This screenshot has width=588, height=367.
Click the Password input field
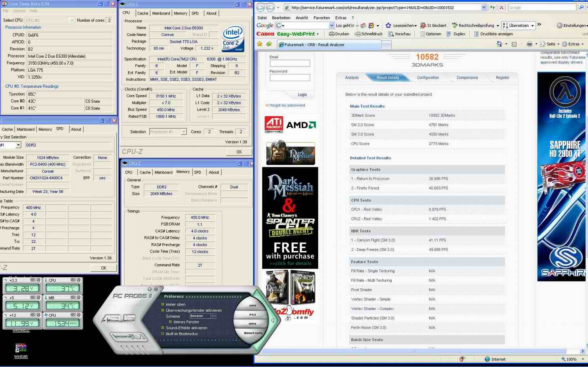[x=290, y=78]
